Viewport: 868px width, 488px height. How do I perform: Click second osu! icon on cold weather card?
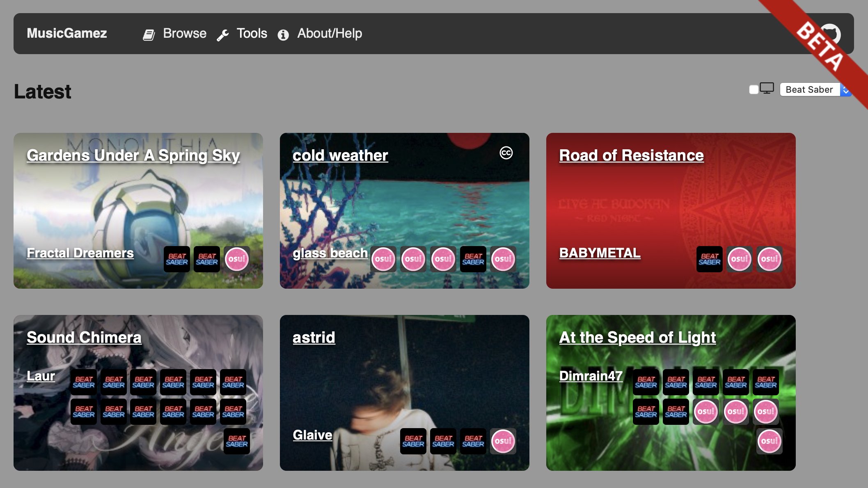413,259
